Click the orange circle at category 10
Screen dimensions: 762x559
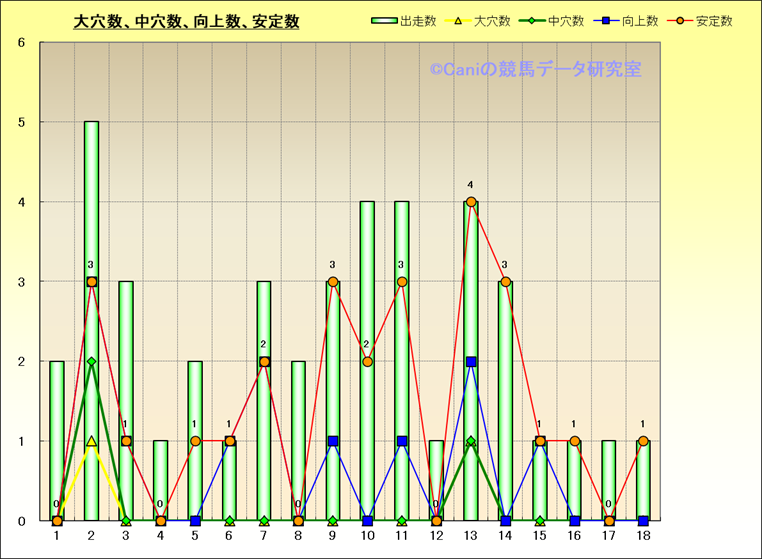(367, 362)
